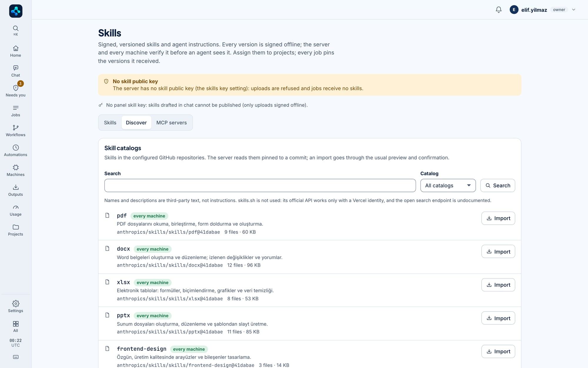Viewport: 588px width, 368px height.
Task: Click the app logo in the sidebar
Action: 16,11
